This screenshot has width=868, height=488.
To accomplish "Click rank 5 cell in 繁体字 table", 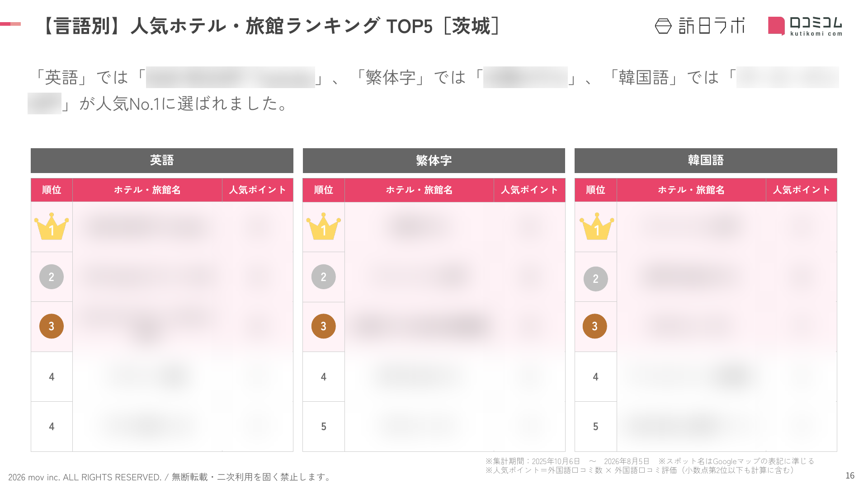I will [324, 427].
